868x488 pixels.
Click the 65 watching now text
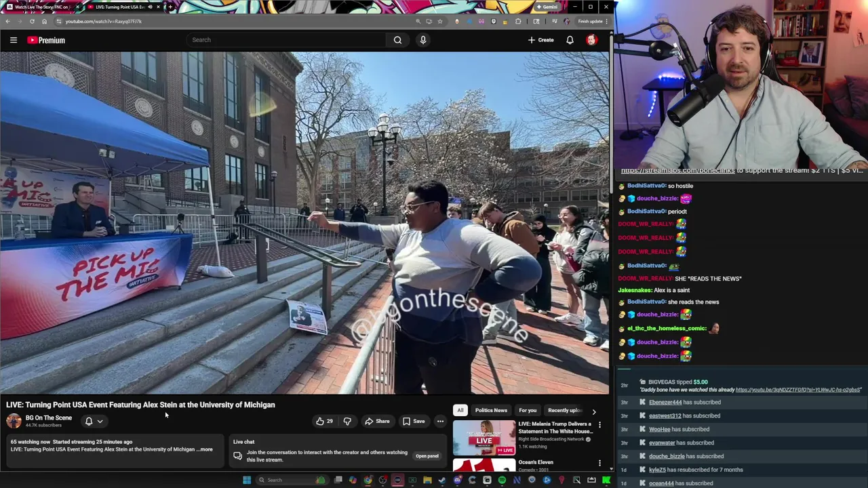[x=31, y=442]
